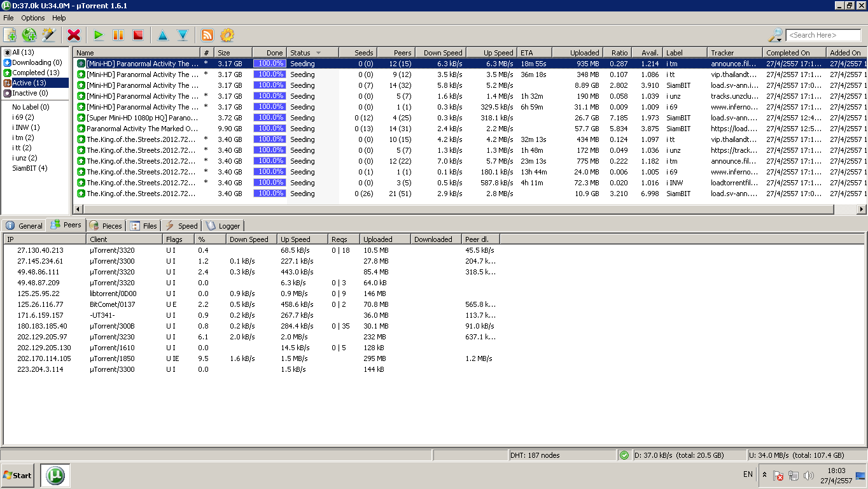The height and width of the screenshot is (489, 868).
Task: Sort peers by the IP column header
Action: 45,239
